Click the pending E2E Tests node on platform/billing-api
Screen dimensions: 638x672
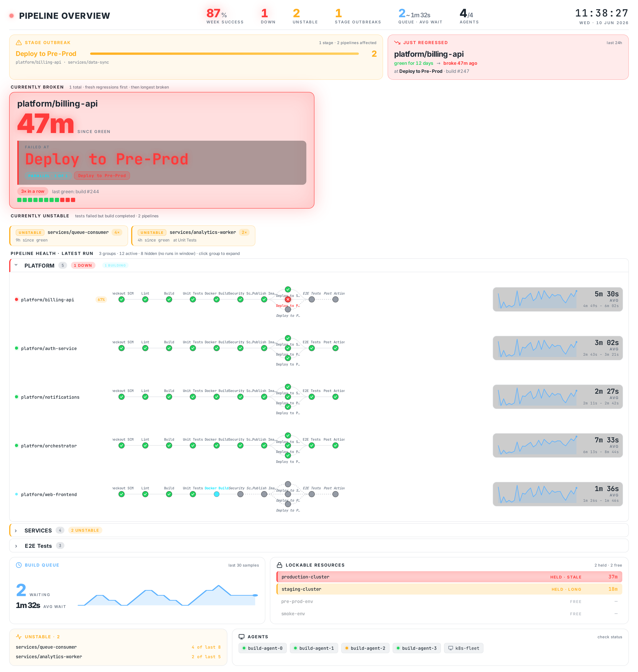312,299
